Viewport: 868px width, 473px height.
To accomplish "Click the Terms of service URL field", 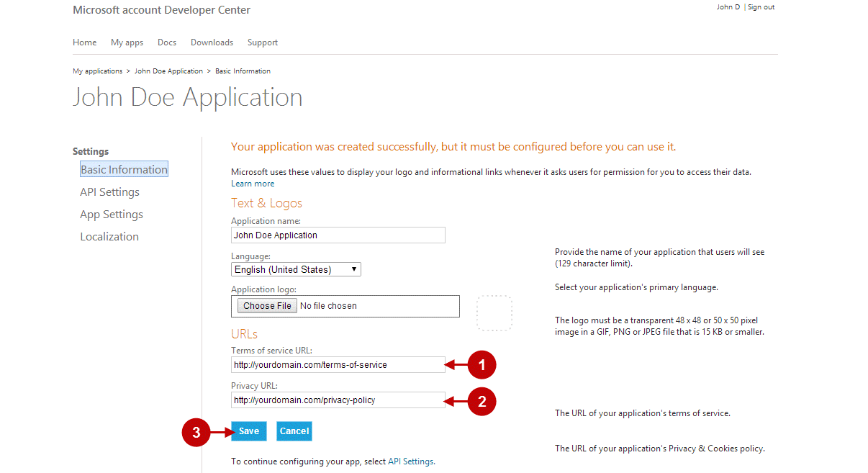I will tap(338, 364).
